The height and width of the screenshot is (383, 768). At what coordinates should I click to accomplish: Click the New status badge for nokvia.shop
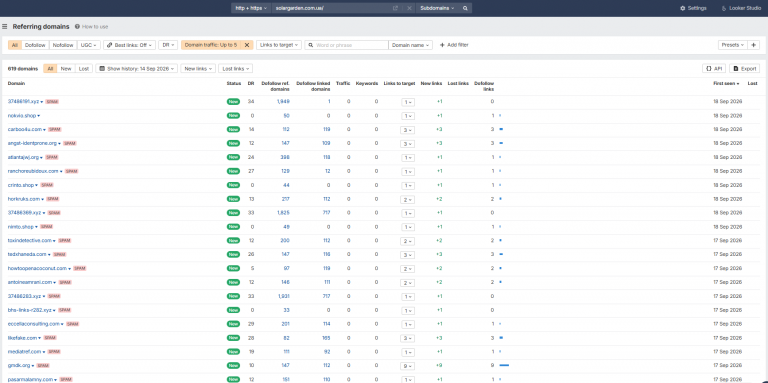233,116
